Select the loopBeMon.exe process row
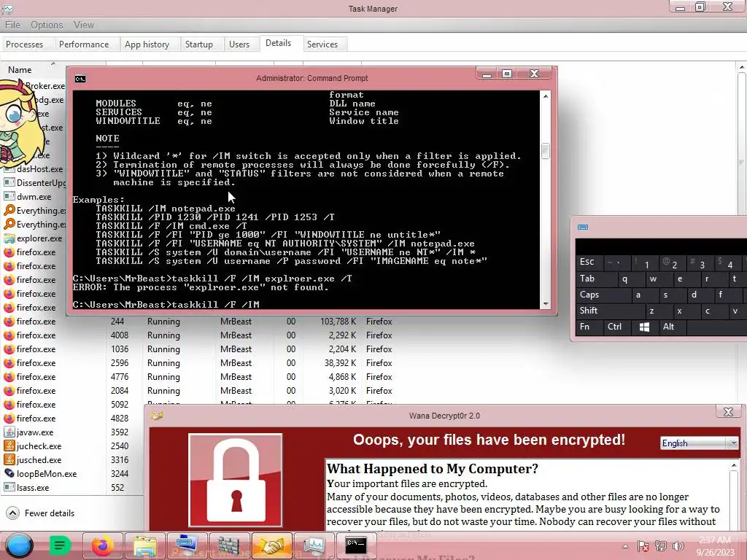Screen dimensions: 747x560 coord(71,474)
